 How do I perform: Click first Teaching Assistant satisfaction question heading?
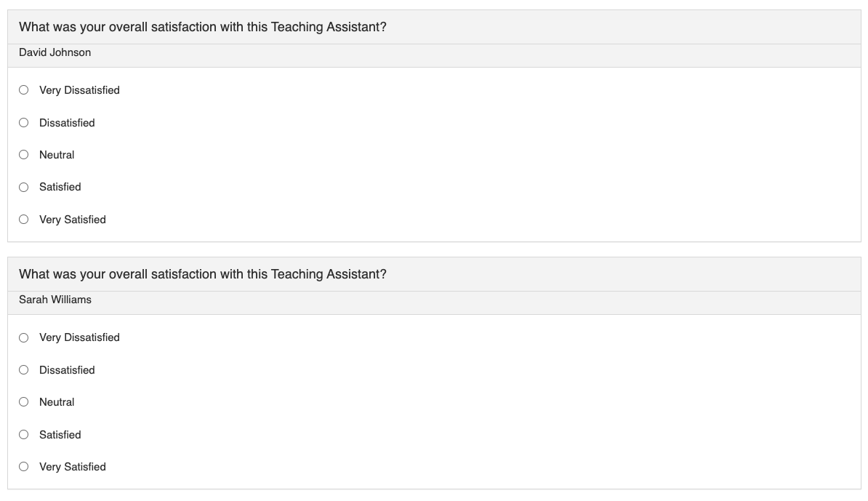pyautogui.click(x=203, y=27)
